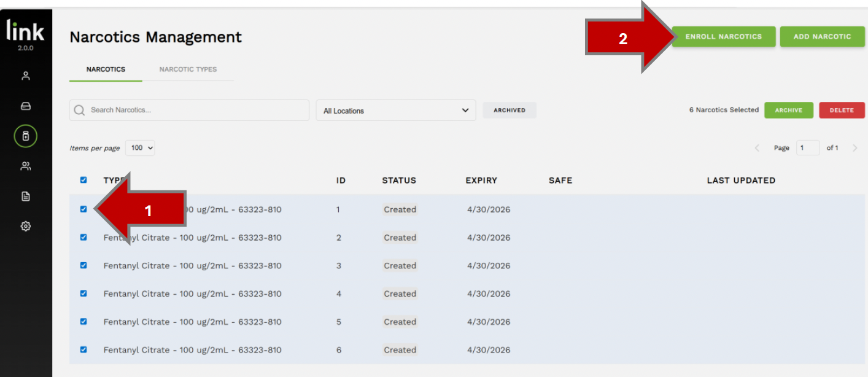Toggle the select-all header checkbox
Screen dimensions: 868x377
click(x=83, y=181)
